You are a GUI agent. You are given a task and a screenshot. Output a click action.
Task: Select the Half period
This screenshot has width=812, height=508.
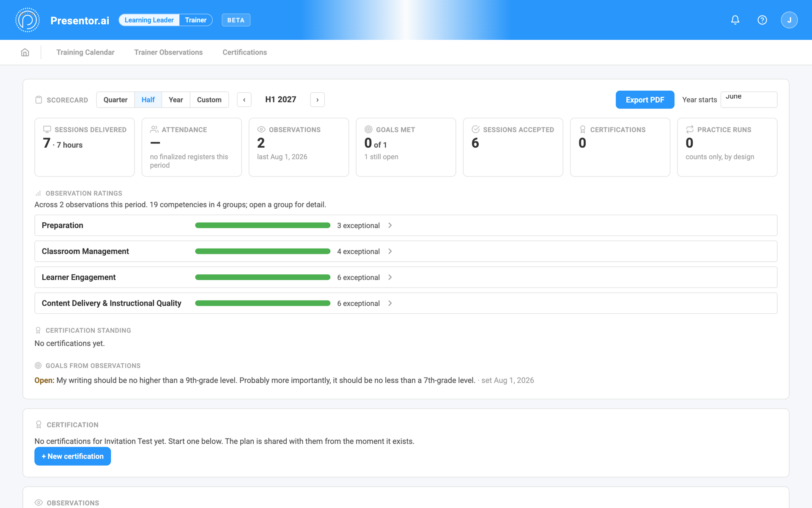[148, 99]
